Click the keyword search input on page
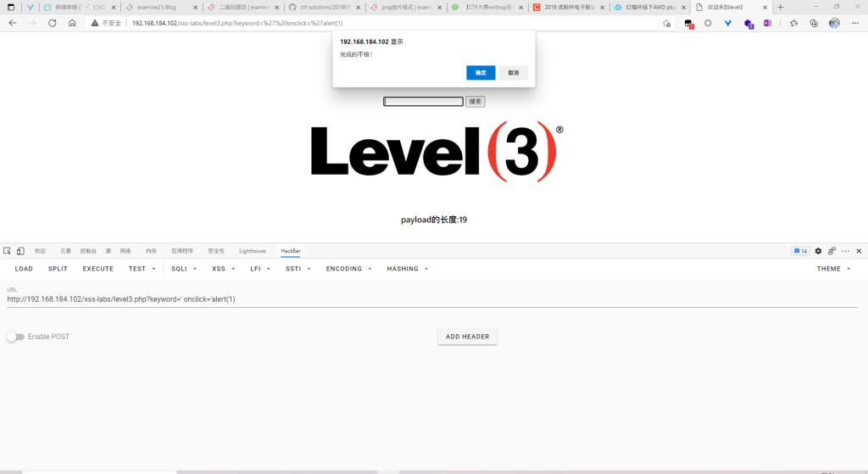 (x=423, y=102)
